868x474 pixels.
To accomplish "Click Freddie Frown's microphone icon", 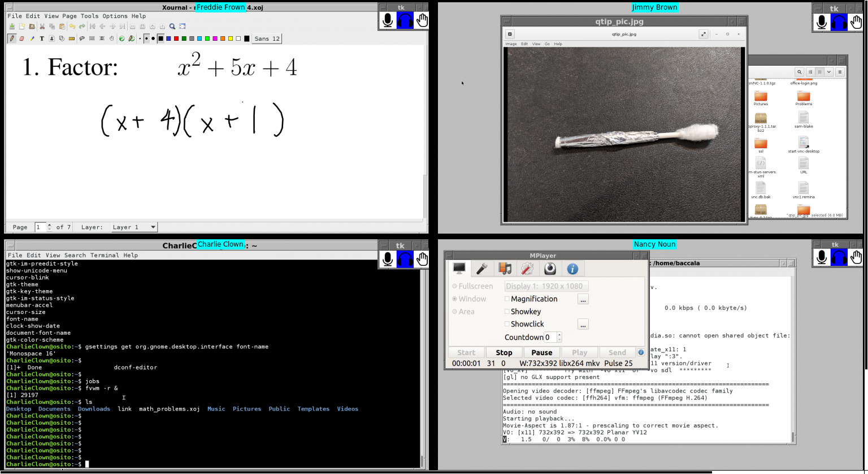I will point(388,21).
